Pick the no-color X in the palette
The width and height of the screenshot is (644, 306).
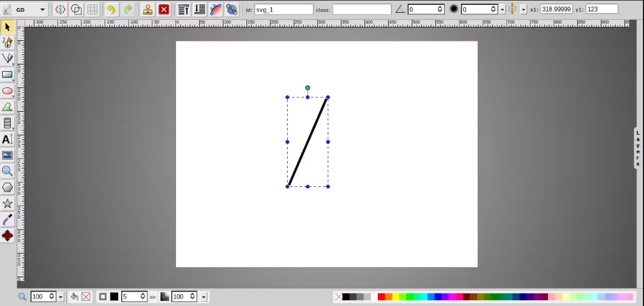(x=338, y=296)
